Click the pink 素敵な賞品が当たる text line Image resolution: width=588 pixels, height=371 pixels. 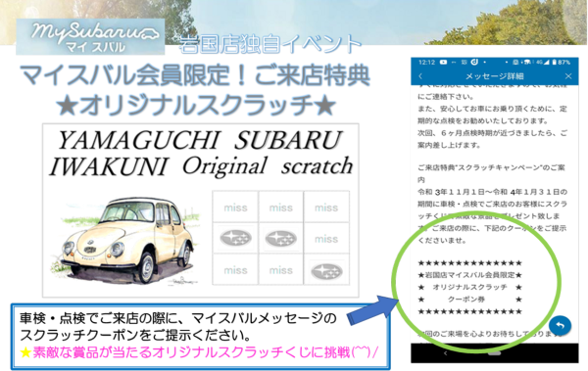coord(200,351)
